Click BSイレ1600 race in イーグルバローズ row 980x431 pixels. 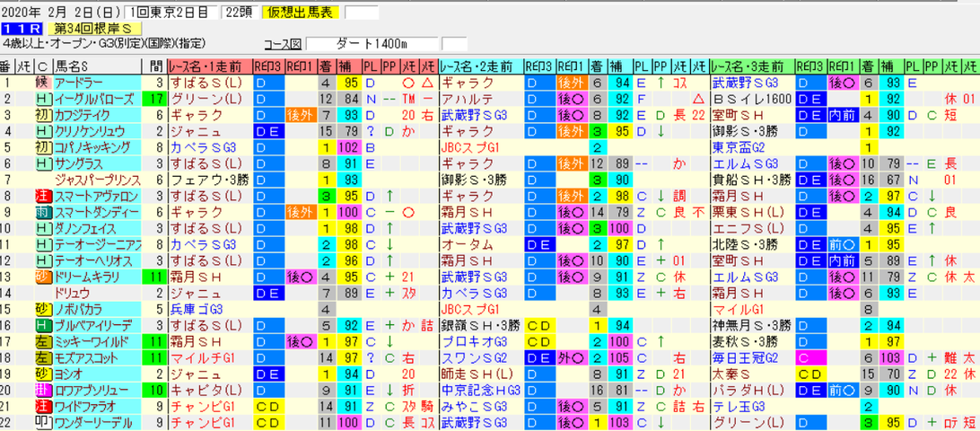click(752, 98)
